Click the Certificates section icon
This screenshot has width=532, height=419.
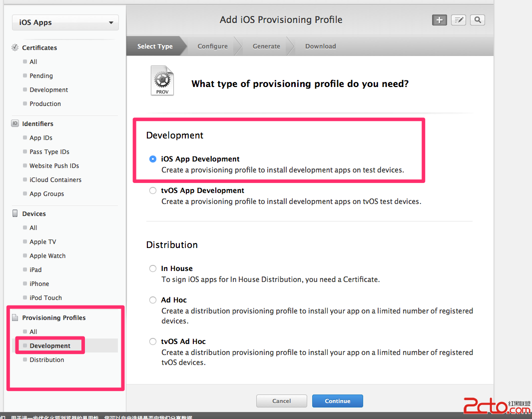(15, 47)
